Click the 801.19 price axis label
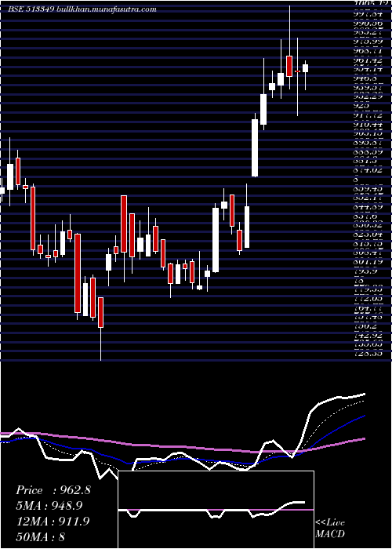This screenshot has width=392, height=549. 367,262
